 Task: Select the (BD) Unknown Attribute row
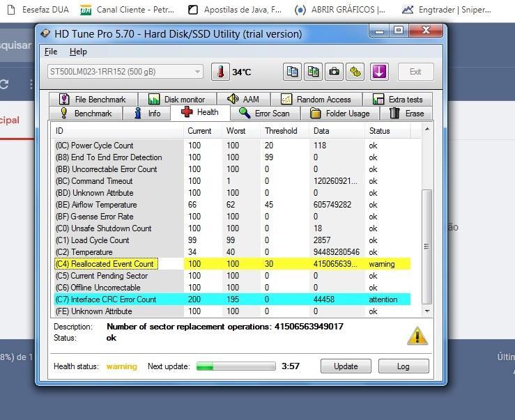point(232,193)
